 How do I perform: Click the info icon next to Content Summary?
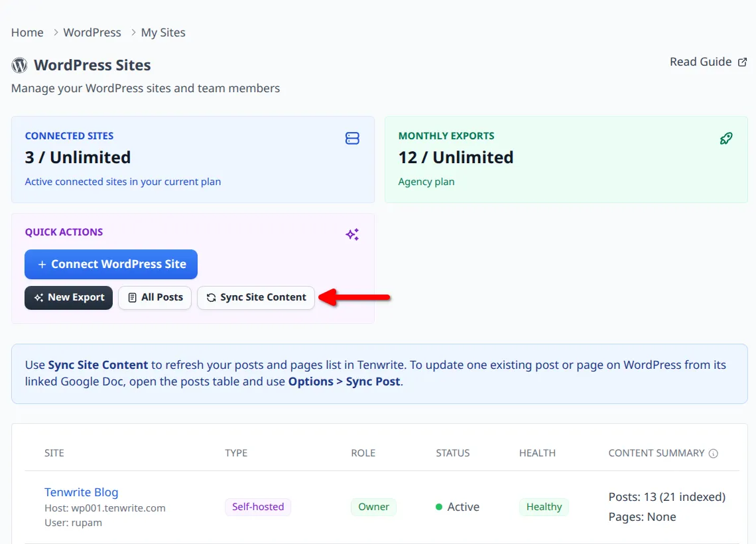point(714,453)
